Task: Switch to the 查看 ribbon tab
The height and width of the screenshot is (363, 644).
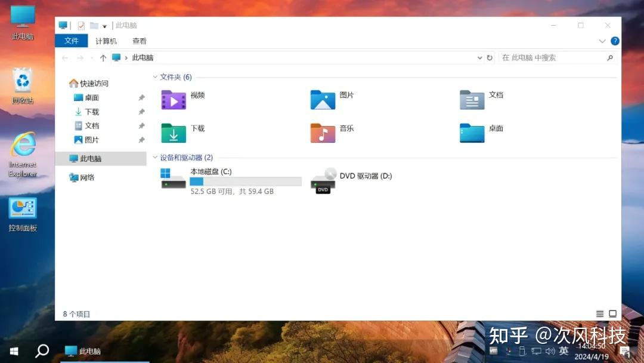Action: (x=139, y=41)
